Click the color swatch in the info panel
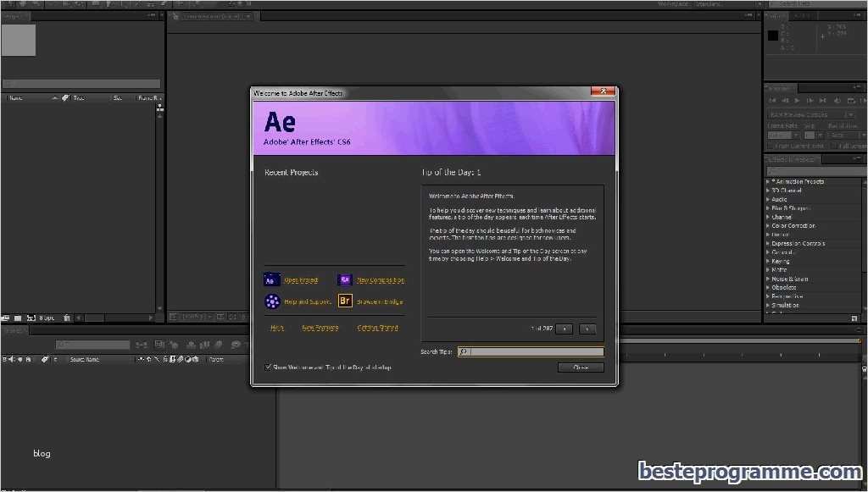Screen dimensions: 868x492 click(x=771, y=34)
